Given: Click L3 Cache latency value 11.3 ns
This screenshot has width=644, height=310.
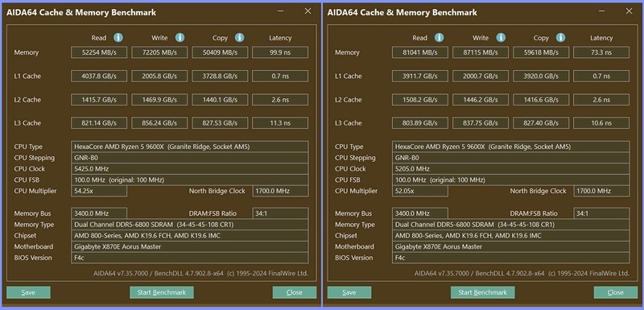Looking at the screenshot, I should tap(280, 123).
